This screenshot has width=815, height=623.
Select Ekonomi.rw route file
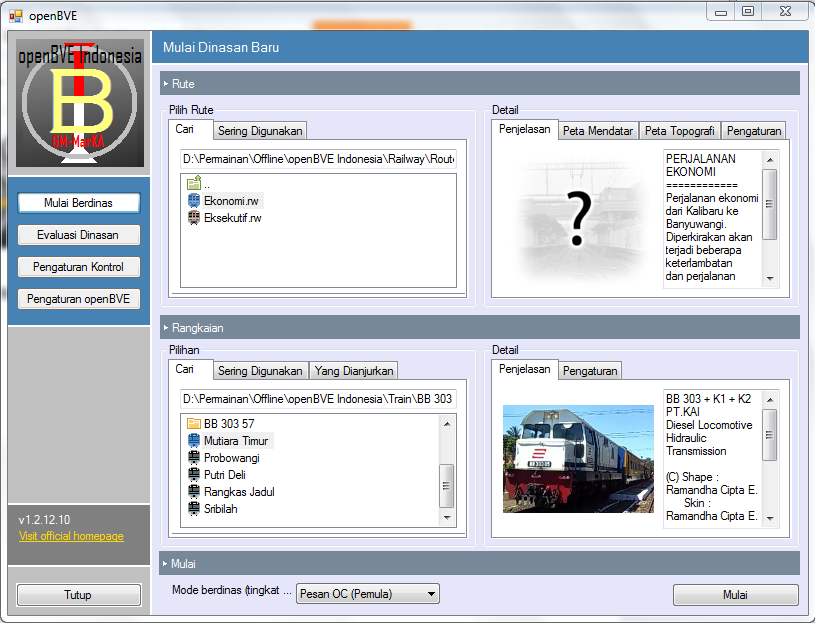[231, 201]
